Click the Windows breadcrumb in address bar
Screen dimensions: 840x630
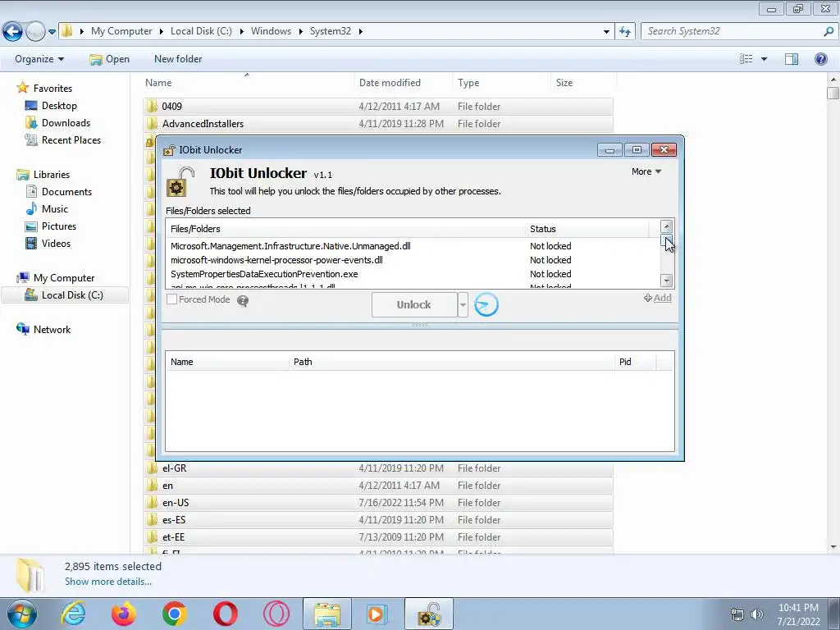271,31
